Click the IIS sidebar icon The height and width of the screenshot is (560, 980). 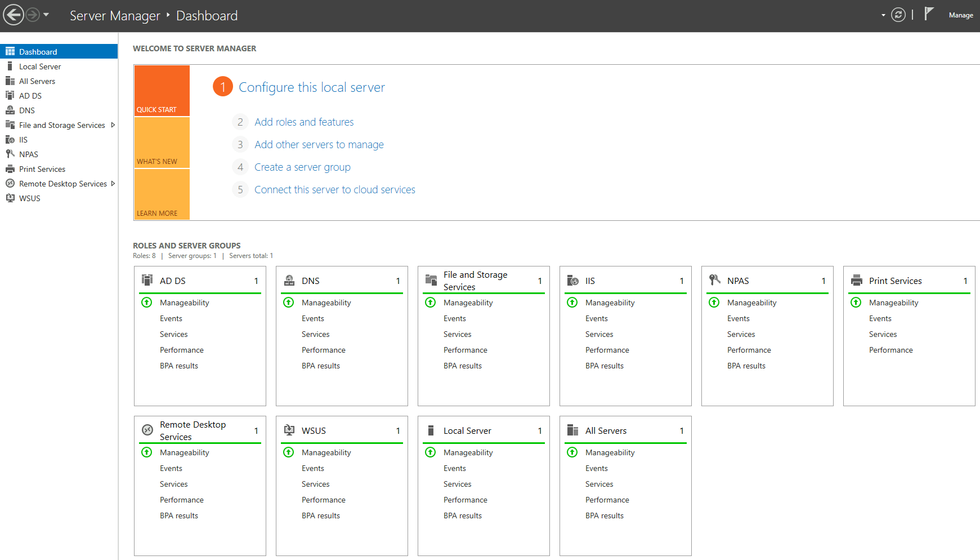(10, 139)
